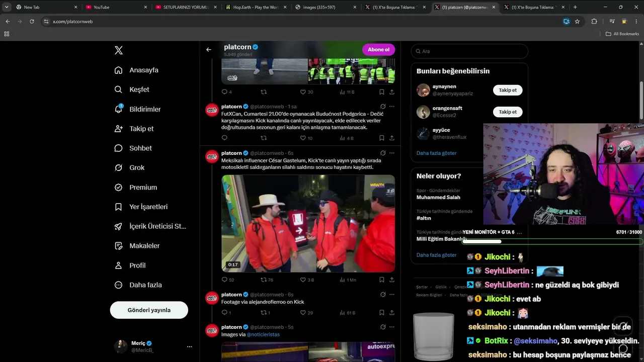Reply to the FutXCan Kick broadcast post
This screenshot has height=362, width=644.
click(224, 138)
